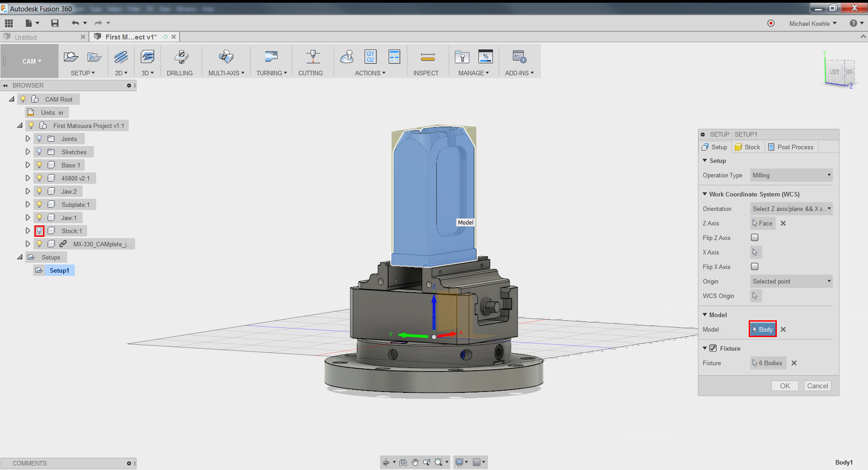868x470 pixels.
Task: Click OK to confirm setup
Action: pyautogui.click(x=785, y=386)
